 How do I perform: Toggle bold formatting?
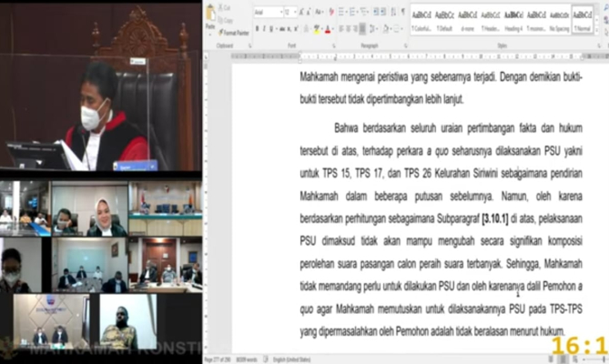(x=258, y=29)
